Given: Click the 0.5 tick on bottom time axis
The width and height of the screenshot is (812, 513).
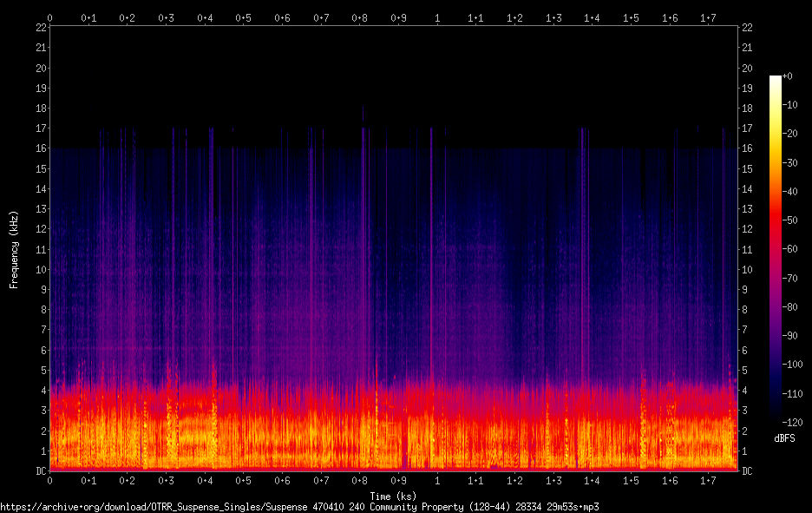Looking at the screenshot, I should pos(244,481).
